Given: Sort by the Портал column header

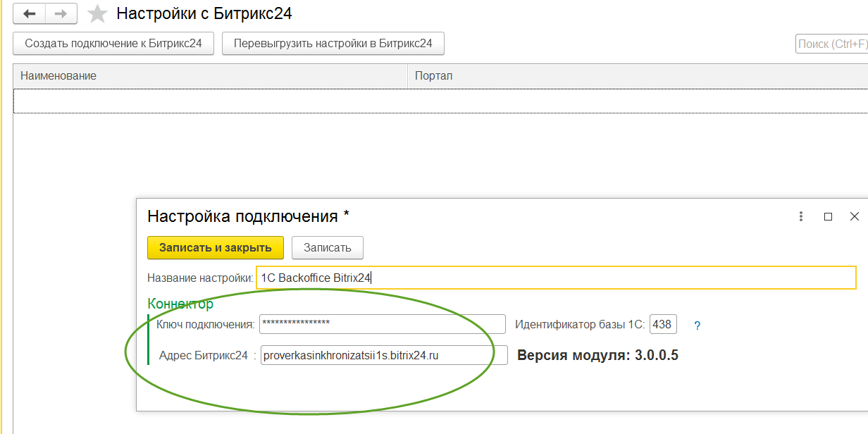Looking at the screenshot, I should click(638, 76).
